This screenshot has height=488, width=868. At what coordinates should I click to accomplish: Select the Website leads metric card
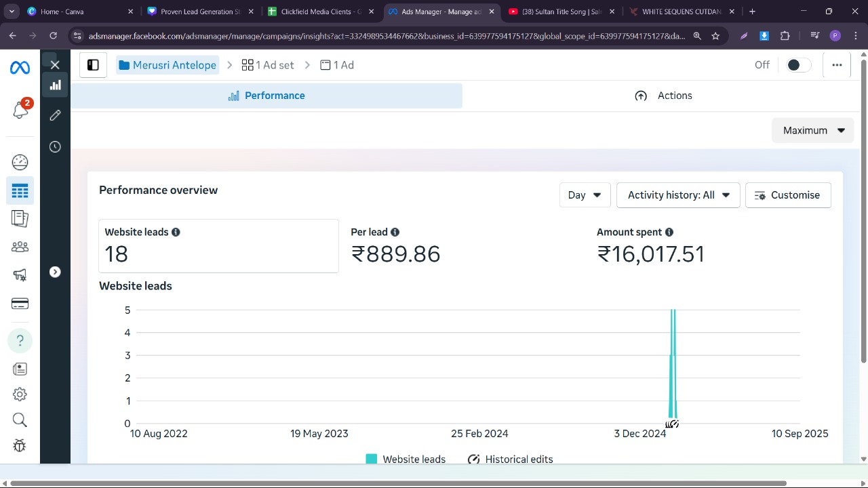click(218, 245)
